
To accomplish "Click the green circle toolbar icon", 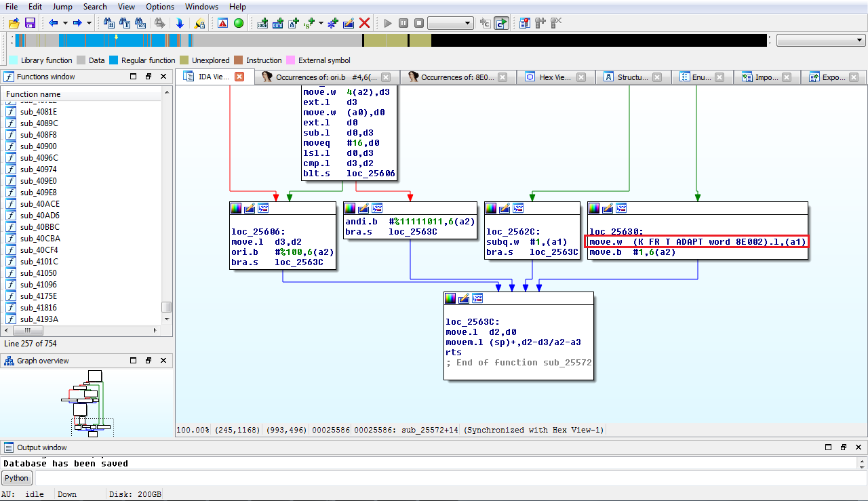I will pyautogui.click(x=238, y=23).
